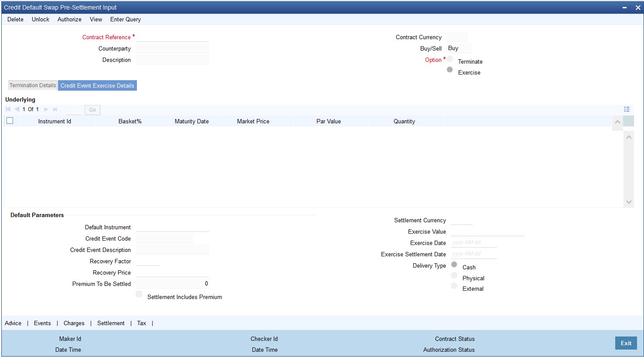Click the Authorize menu action
The height and width of the screenshot is (357, 644).
(69, 19)
